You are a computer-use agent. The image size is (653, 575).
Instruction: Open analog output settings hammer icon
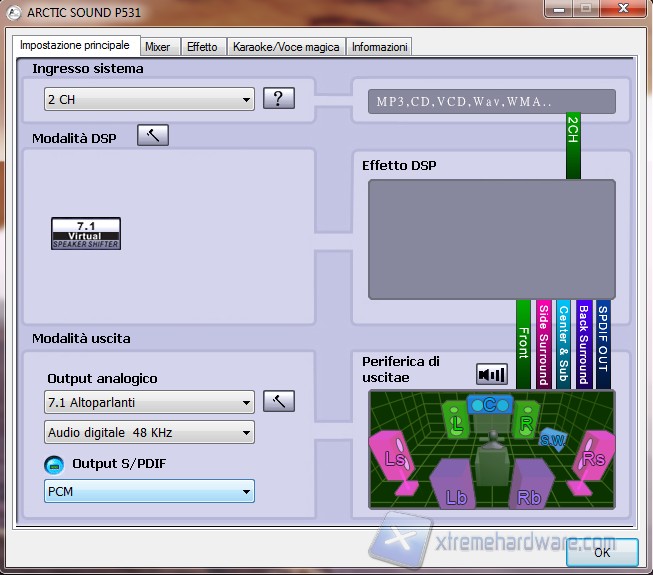[278, 402]
